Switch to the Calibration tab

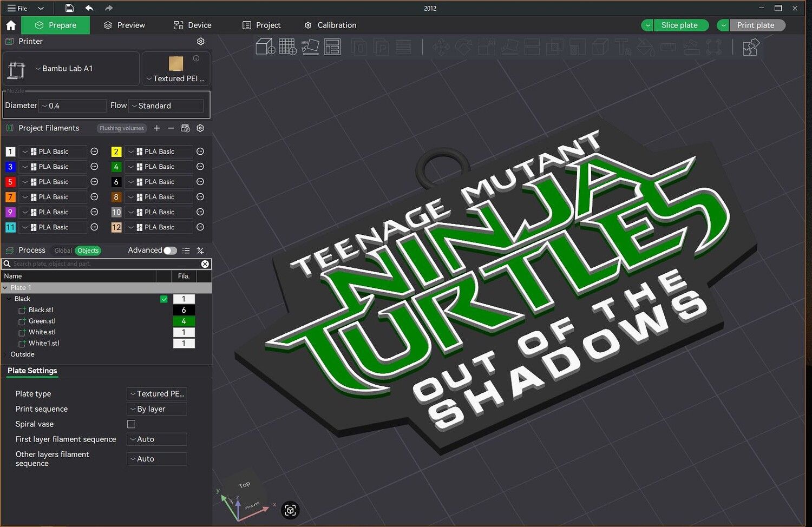coord(331,25)
